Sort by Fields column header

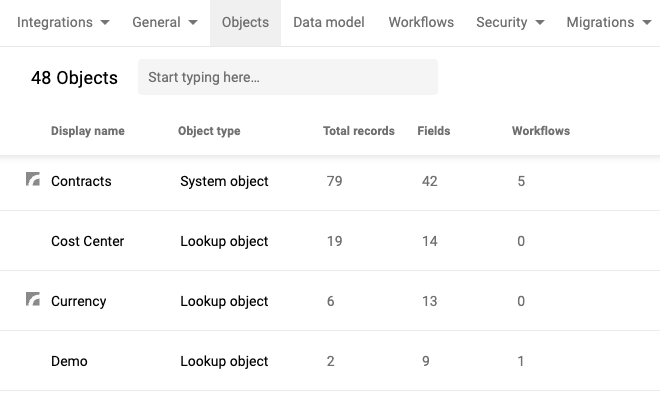434,131
